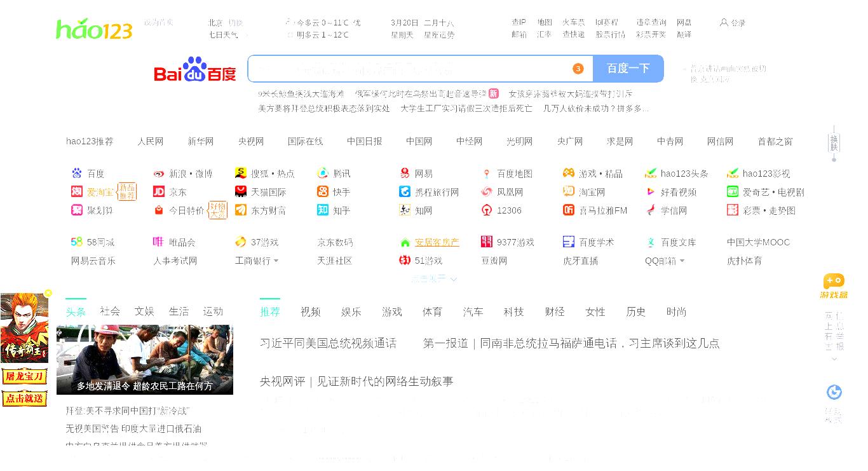Open the 星座运势 link

tap(439, 35)
